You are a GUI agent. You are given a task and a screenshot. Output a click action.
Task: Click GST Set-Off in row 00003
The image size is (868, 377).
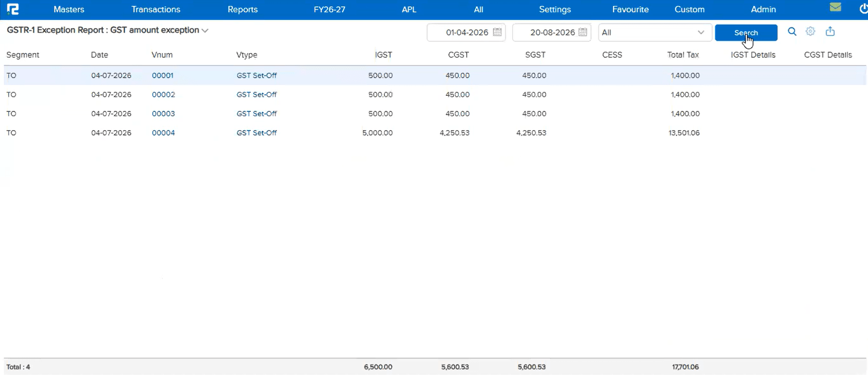coord(257,114)
